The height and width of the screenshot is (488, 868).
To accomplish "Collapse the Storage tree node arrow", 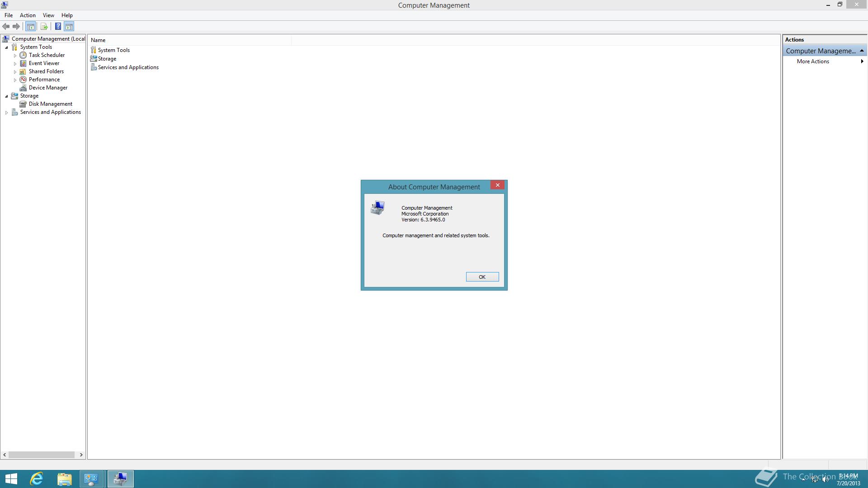I will pyautogui.click(x=6, y=96).
